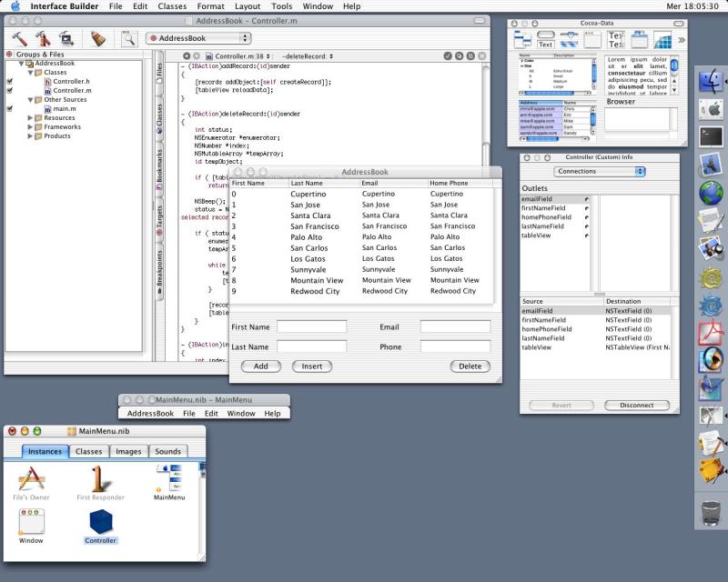Toggle target checkbox for main.m
Image resolution: width=728 pixels, height=582 pixels.
pyautogui.click(x=9, y=108)
